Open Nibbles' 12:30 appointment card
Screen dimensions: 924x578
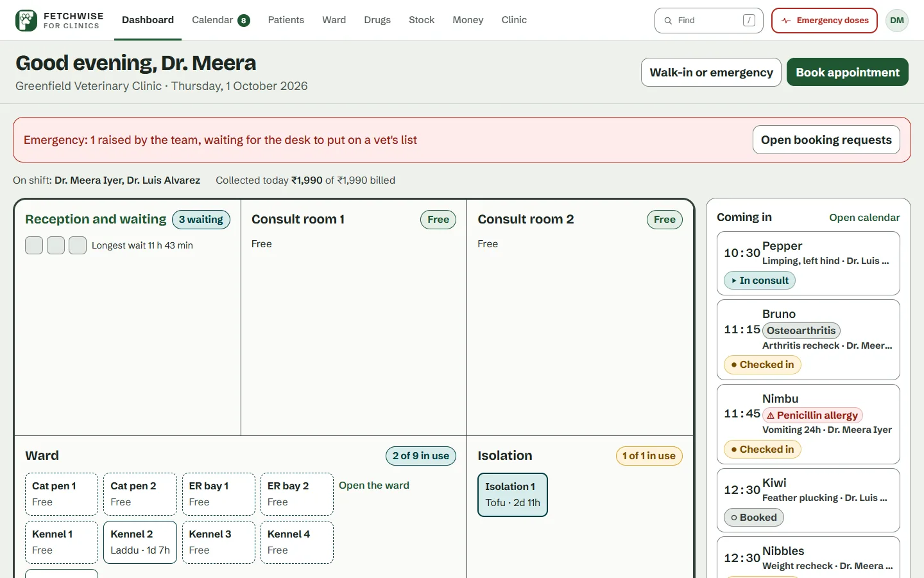[809, 557]
